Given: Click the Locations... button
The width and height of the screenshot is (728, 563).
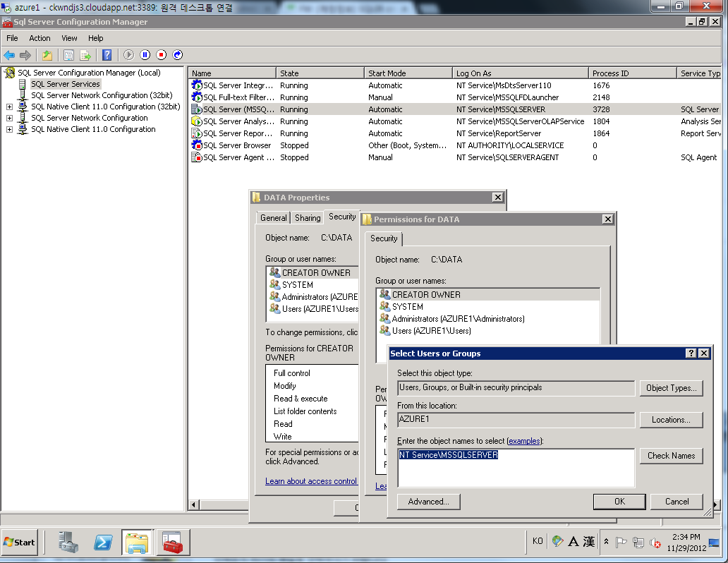Looking at the screenshot, I should pyautogui.click(x=672, y=420).
